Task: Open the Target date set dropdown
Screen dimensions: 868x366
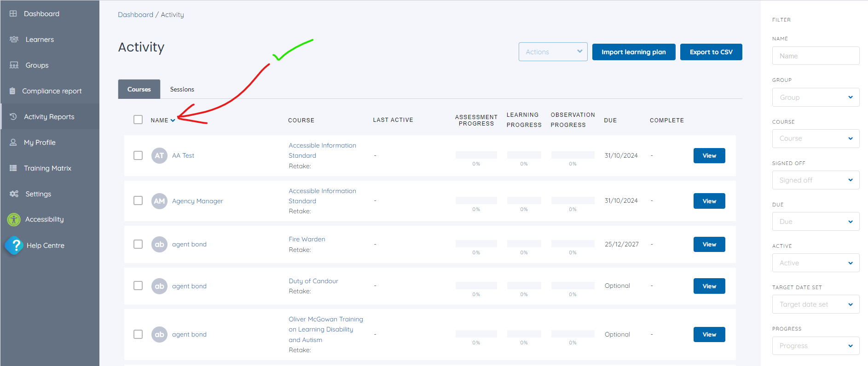Action: coord(816,304)
